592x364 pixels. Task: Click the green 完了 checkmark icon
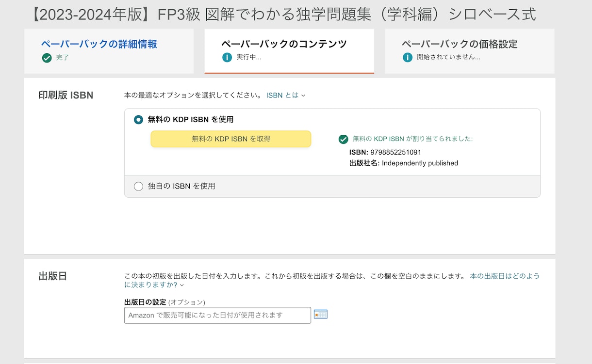click(x=47, y=58)
